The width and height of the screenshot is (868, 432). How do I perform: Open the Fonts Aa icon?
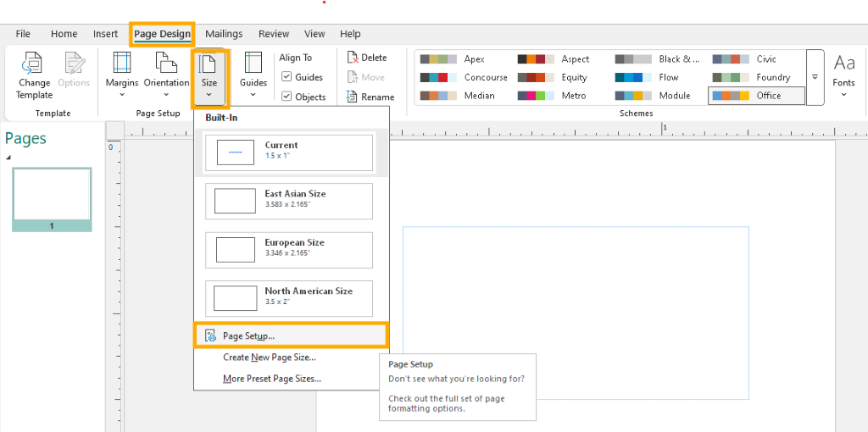coord(843,64)
